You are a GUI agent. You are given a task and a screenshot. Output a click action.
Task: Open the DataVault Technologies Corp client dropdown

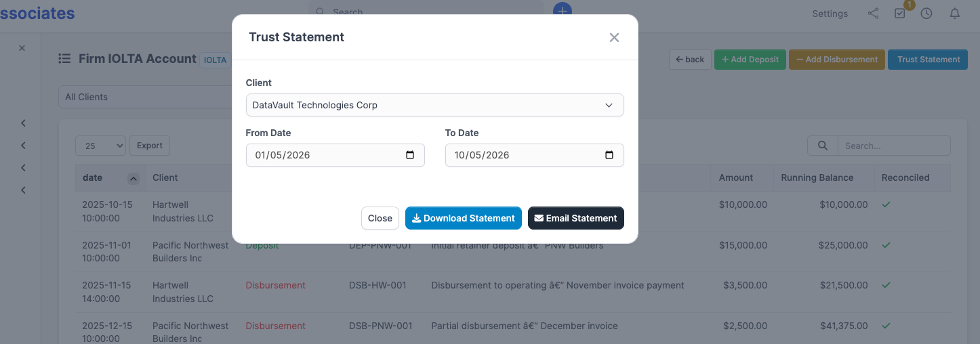tap(434, 105)
